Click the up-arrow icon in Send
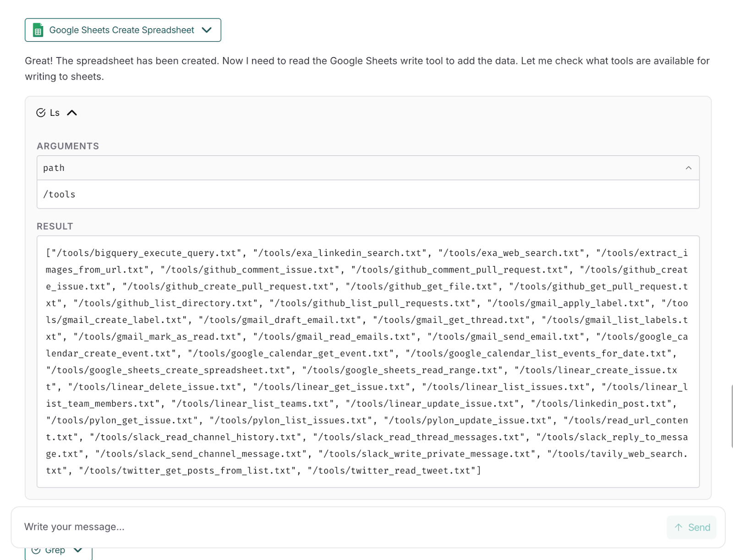This screenshot has height=560, width=733. point(678,527)
